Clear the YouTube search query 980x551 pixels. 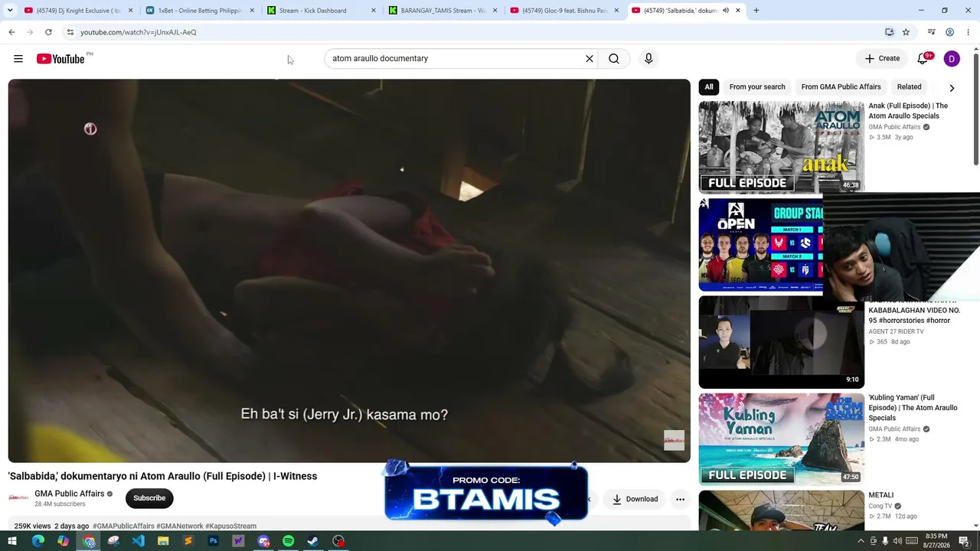tap(590, 59)
